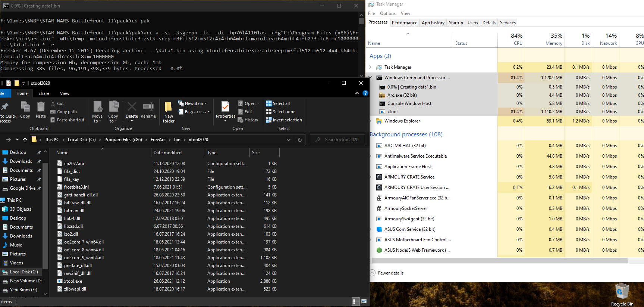This screenshot has height=307, width=644.
Task: Click command prompt vertical scrollbar
Action: point(361,21)
